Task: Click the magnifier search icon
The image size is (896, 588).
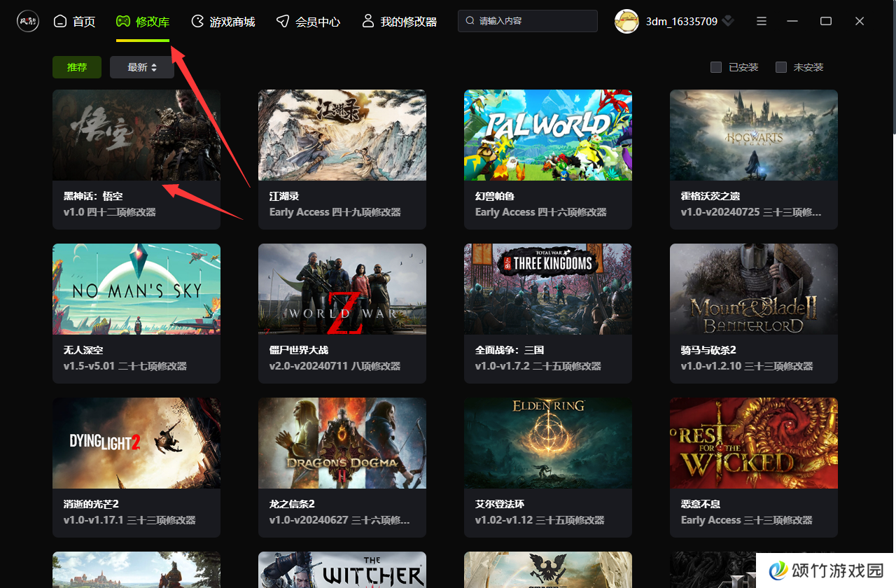Action: (x=470, y=21)
